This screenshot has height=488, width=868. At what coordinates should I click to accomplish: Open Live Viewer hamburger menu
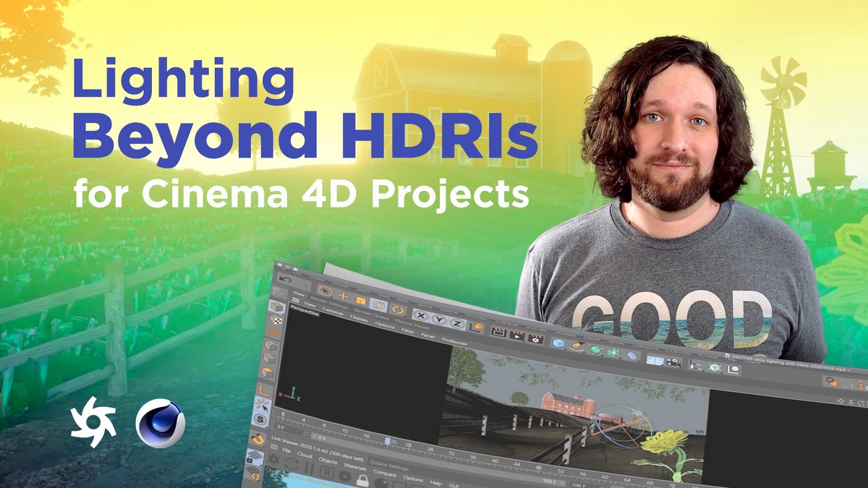274,448
